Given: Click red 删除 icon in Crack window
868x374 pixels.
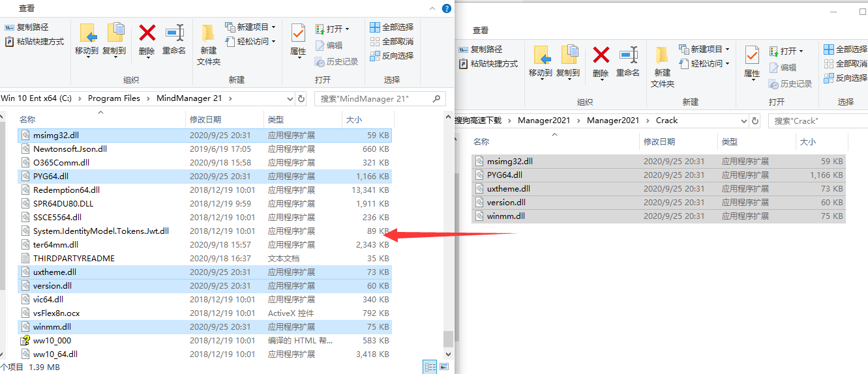Looking at the screenshot, I should tap(601, 55).
